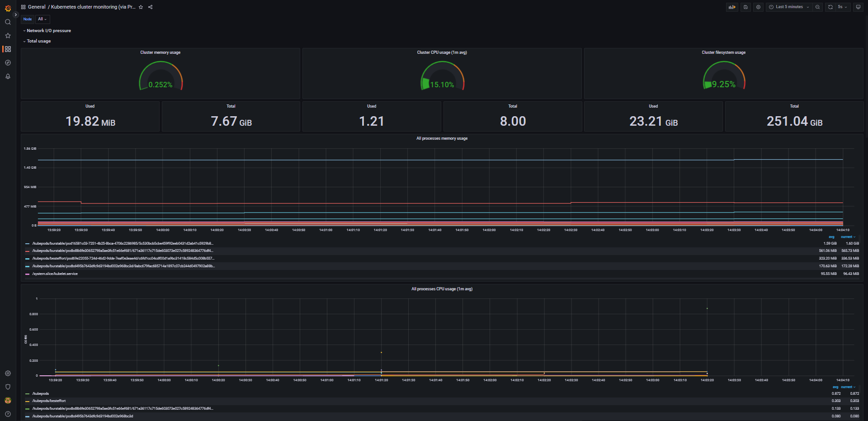
Task: Zoom out the time range
Action: (x=817, y=7)
